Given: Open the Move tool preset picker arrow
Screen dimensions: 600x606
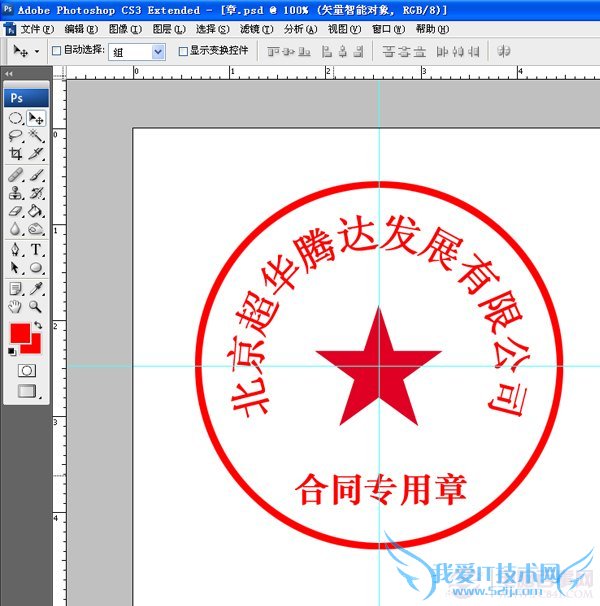Looking at the screenshot, I should click(37, 51).
